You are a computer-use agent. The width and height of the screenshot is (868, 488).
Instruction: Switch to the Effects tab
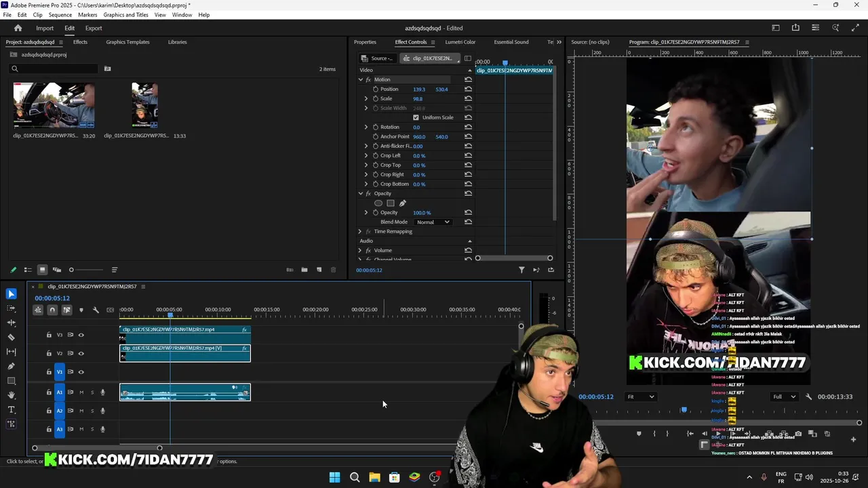click(x=80, y=42)
